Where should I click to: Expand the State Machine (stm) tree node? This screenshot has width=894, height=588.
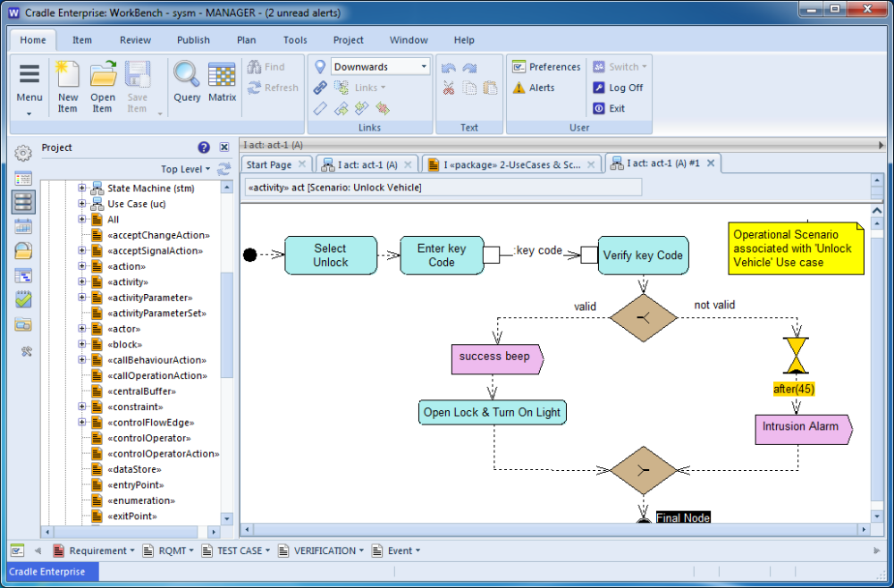click(82, 189)
